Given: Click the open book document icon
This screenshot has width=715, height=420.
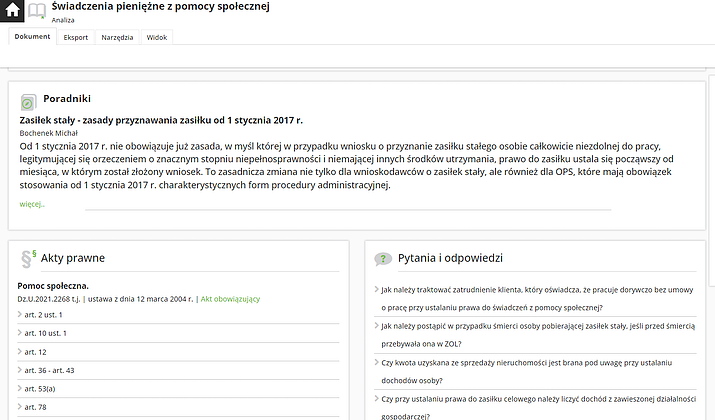Looking at the screenshot, I should pos(36,11).
